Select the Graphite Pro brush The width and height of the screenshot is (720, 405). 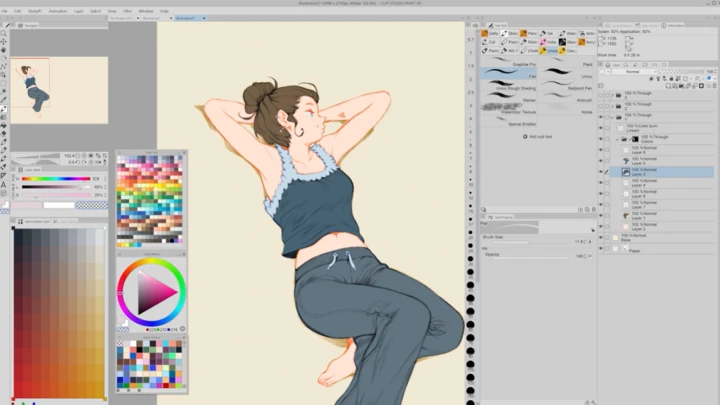pos(508,62)
